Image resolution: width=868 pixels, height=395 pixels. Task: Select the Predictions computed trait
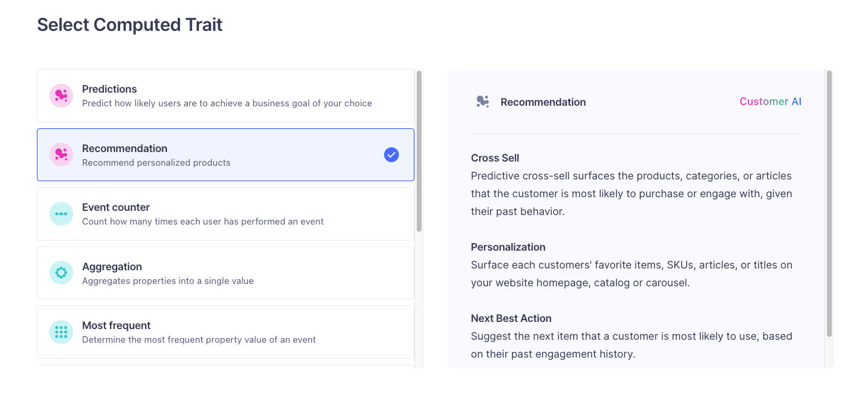click(226, 96)
